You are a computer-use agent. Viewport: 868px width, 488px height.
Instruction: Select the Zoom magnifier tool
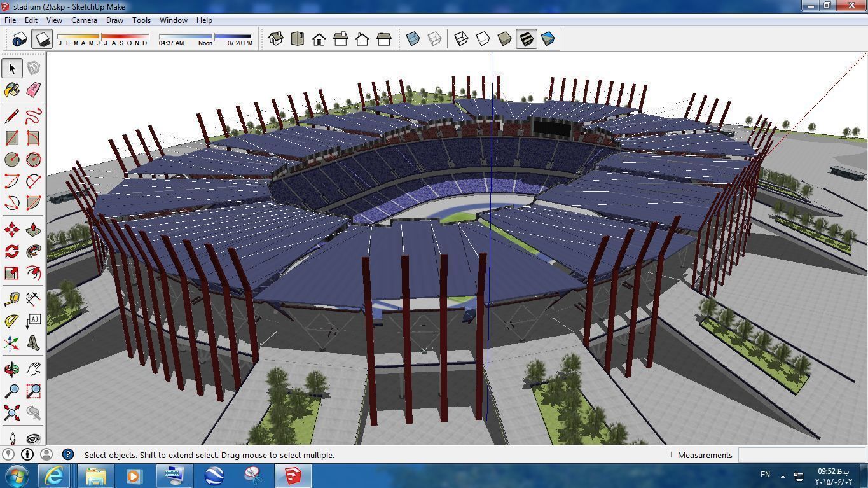click(11, 391)
